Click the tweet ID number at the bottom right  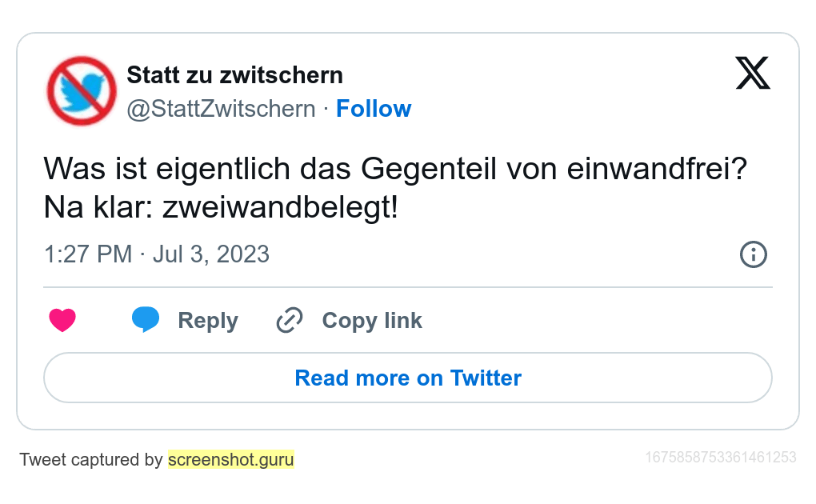click(720, 458)
